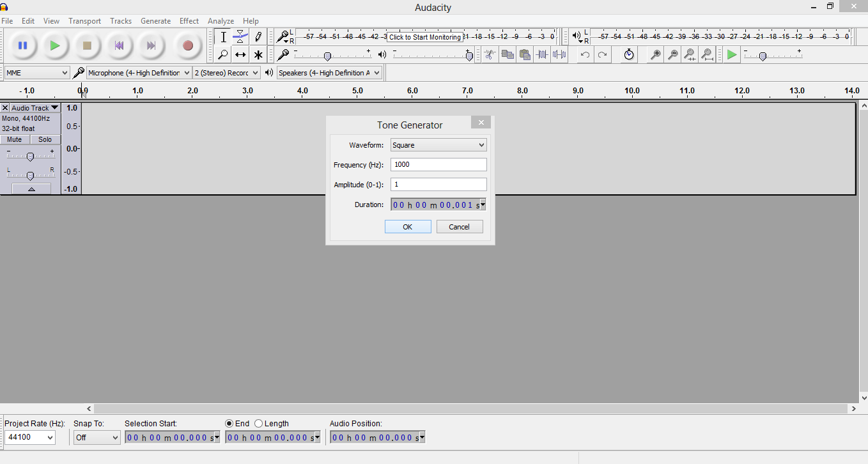The height and width of the screenshot is (464, 868).
Task: Skip to Start of the project
Action: pyautogui.click(x=119, y=45)
